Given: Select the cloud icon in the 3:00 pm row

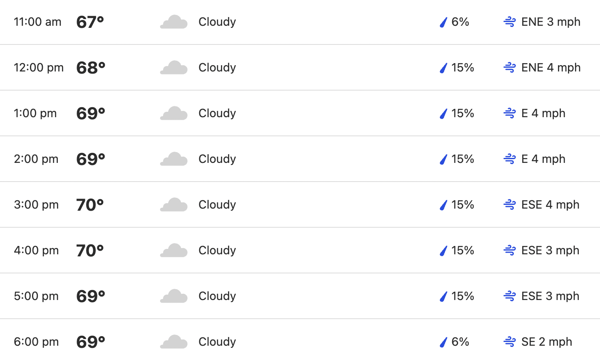Looking at the screenshot, I should pos(174,205).
